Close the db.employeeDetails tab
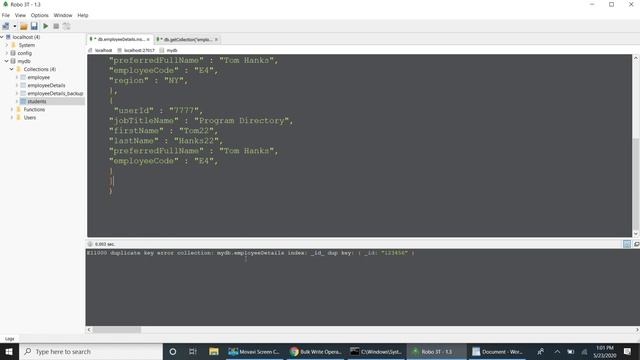Viewport: 640px width, 360px height. tap(148, 39)
